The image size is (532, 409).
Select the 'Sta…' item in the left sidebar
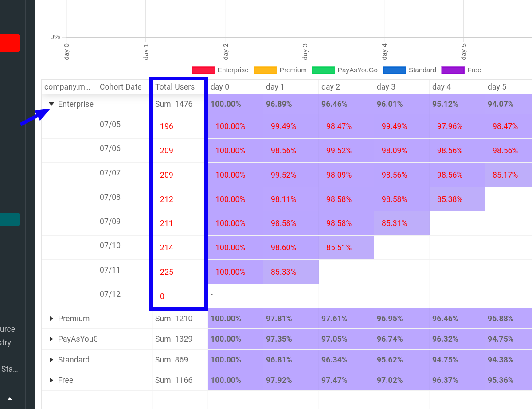tap(11, 369)
